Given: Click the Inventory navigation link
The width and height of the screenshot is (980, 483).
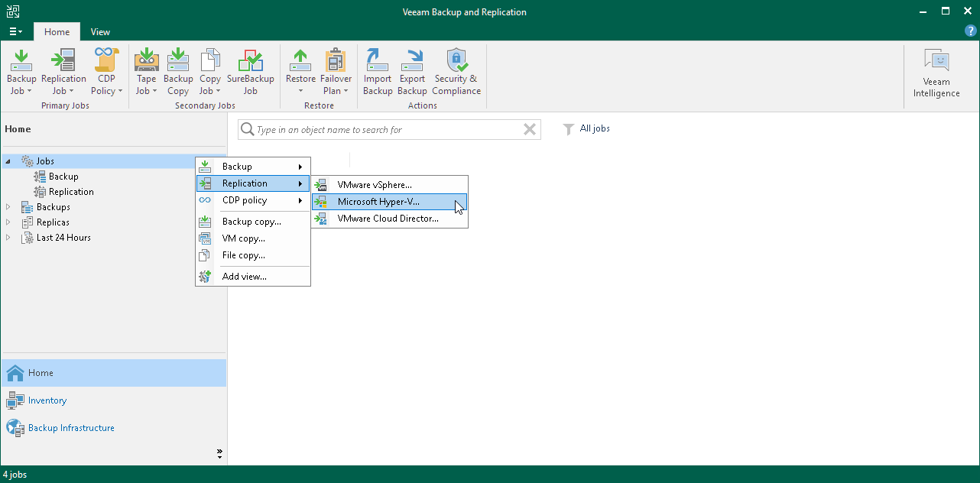Looking at the screenshot, I should click(47, 400).
